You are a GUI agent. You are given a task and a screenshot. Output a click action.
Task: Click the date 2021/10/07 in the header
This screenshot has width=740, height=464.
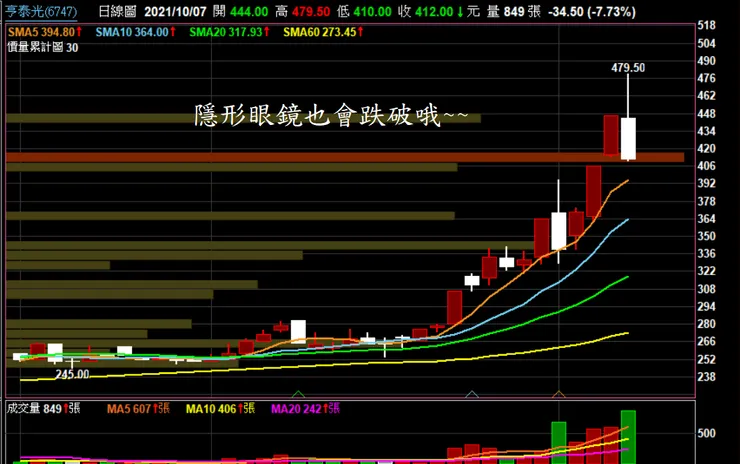pos(175,12)
